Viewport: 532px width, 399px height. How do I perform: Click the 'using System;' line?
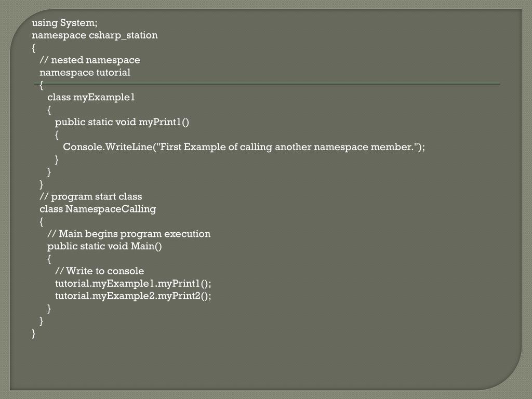(x=64, y=23)
